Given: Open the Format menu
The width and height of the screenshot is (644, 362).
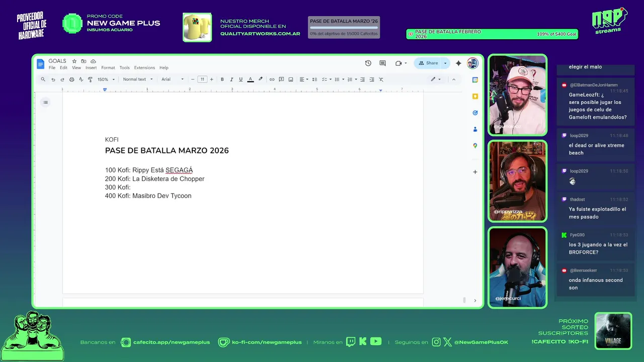Looking at the screenshot, I should tap(108, 68).
